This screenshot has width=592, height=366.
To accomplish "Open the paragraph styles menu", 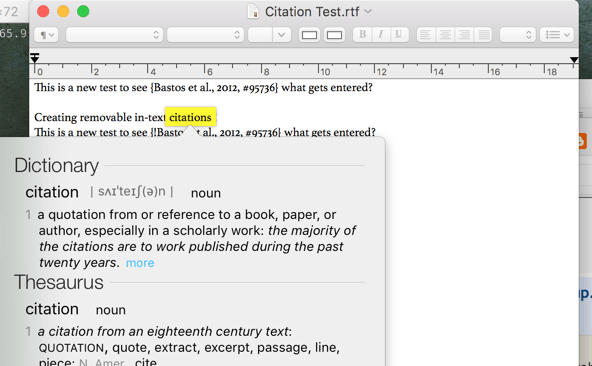I will coord(46,35).
